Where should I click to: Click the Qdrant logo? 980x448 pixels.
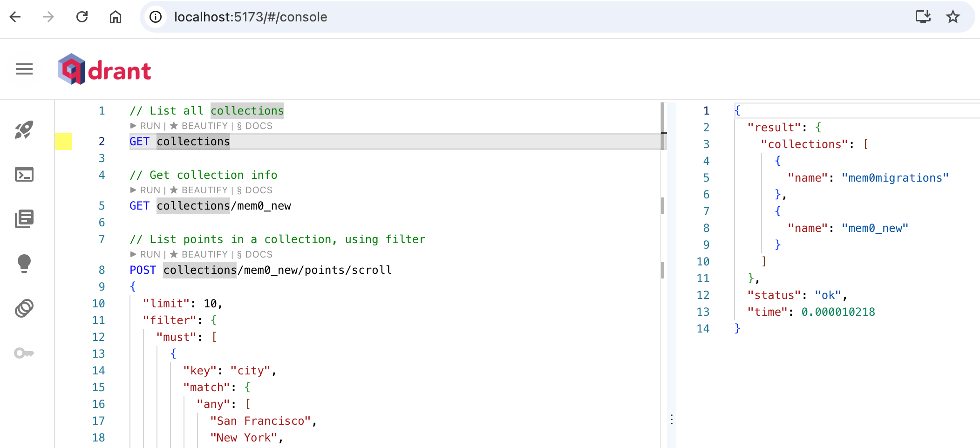104,69
